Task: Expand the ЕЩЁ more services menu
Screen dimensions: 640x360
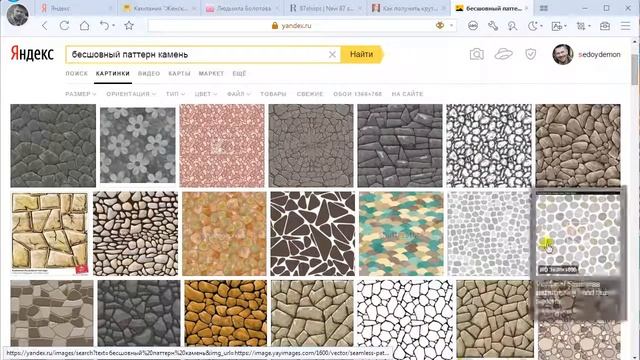Action: [239, 73]
